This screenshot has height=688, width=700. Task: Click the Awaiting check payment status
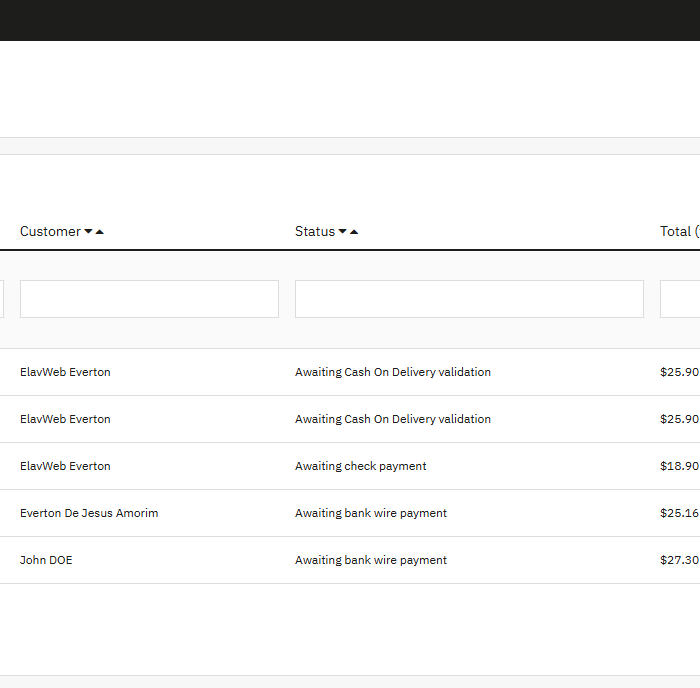361,466
